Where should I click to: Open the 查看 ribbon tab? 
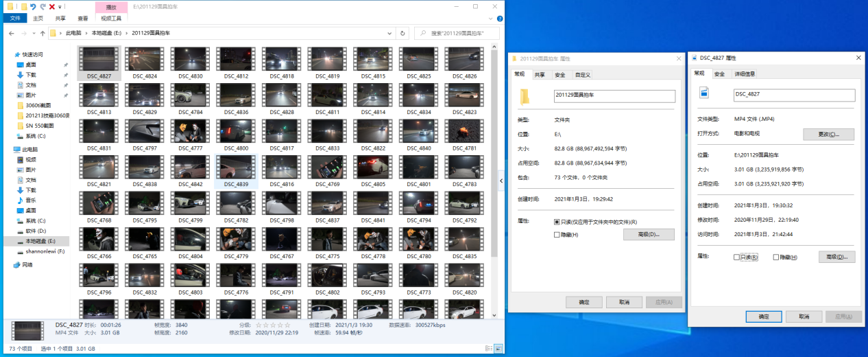pos(83,19)
